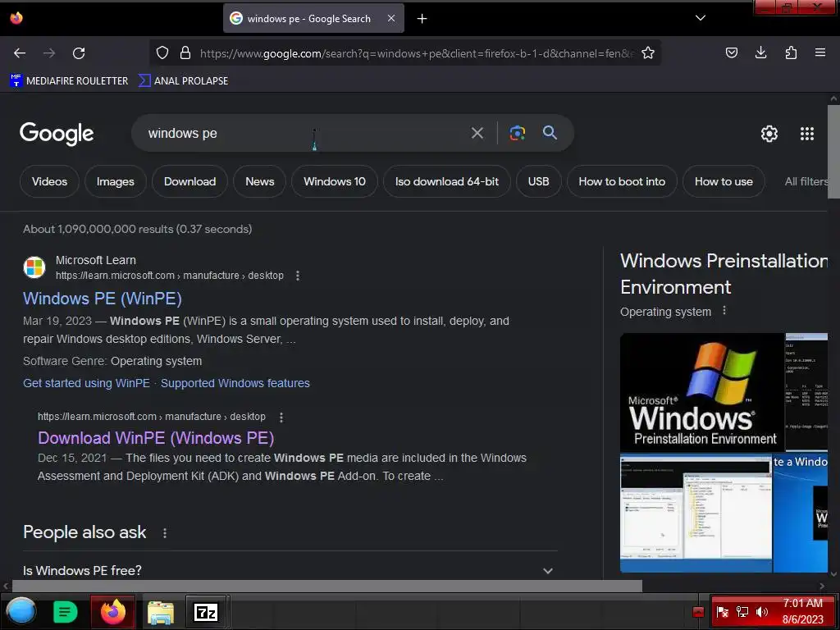Open the second bookmark in bookmarks toolbar

183,81
